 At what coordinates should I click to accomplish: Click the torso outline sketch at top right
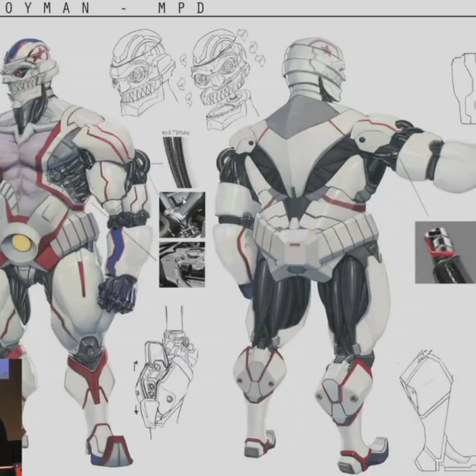pyautogui.click(x=463, y=88)
